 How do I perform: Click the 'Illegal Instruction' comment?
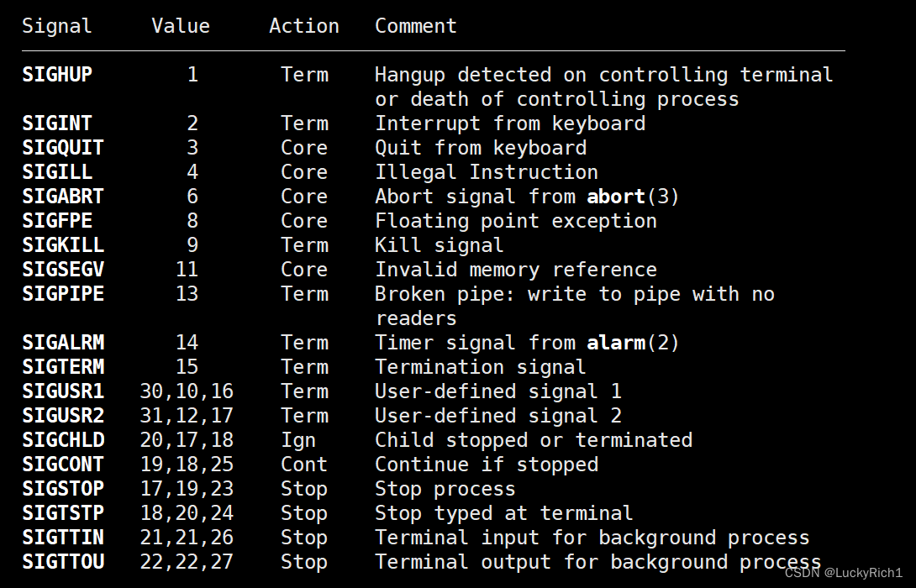486,173
